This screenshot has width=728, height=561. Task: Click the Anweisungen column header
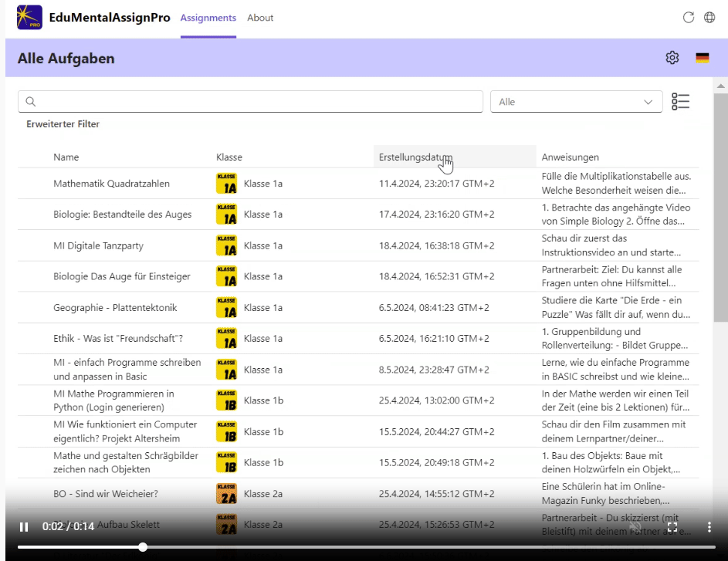pyautogui.click(x=571, y=157)
